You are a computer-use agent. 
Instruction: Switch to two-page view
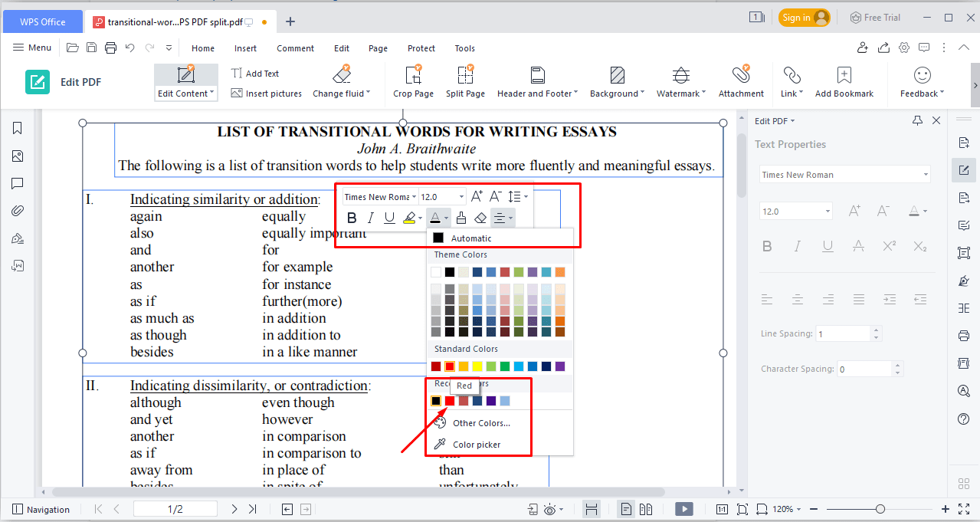tap(645, 508)
